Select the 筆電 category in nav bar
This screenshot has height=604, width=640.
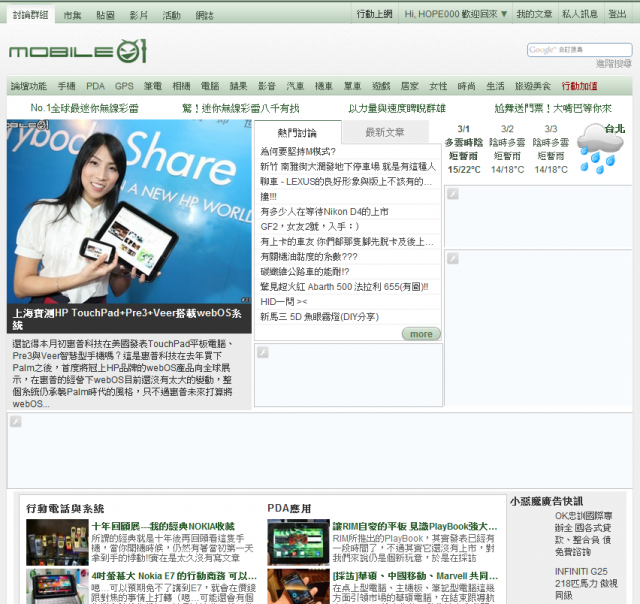click(x=153, y=86)
